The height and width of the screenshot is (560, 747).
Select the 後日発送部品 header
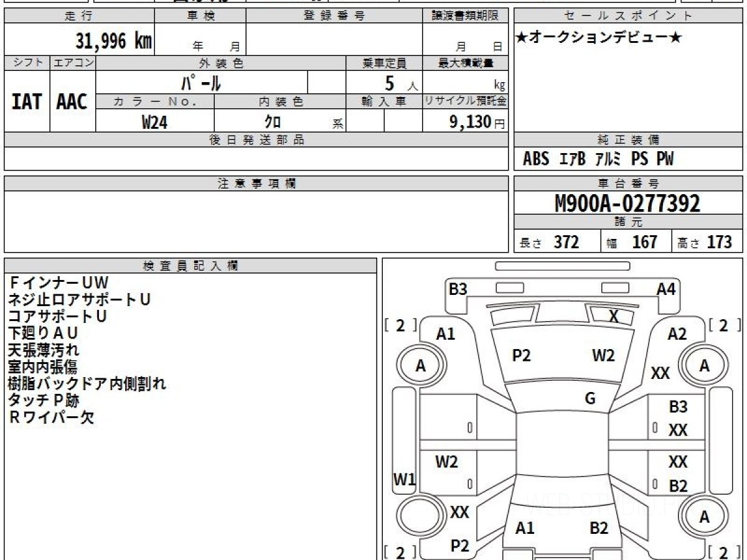[256, 140]
